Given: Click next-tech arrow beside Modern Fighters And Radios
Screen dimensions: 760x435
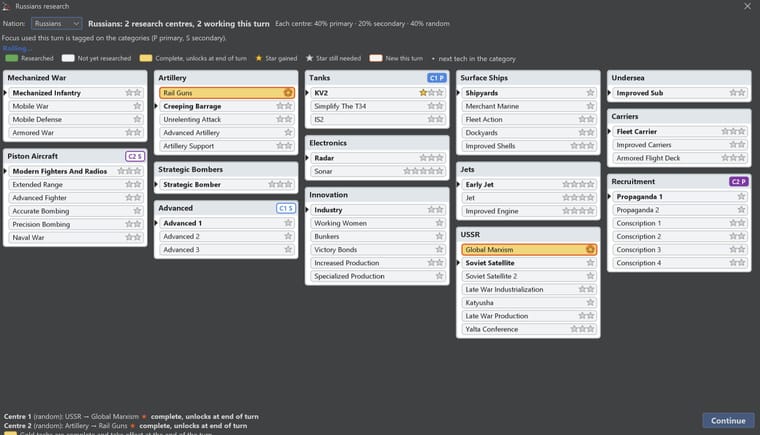Looking at the screenshot, I should coord(5,171).
